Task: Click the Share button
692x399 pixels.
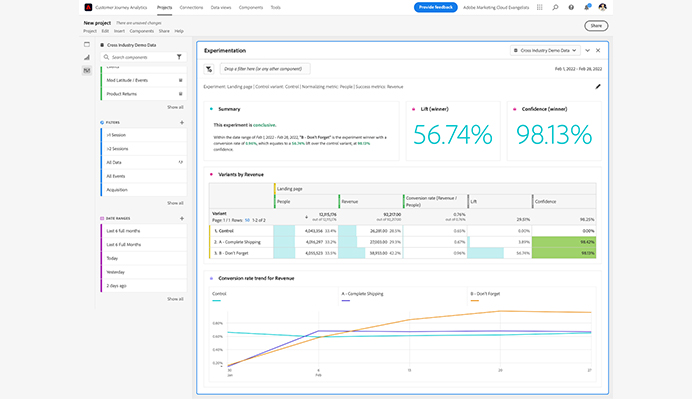Action: click(x=596, y=26)
